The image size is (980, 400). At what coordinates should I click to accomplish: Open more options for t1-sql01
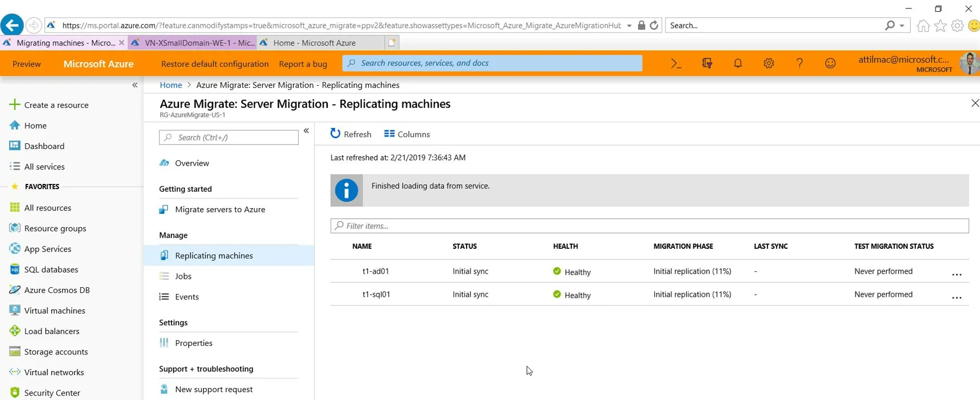956,297
